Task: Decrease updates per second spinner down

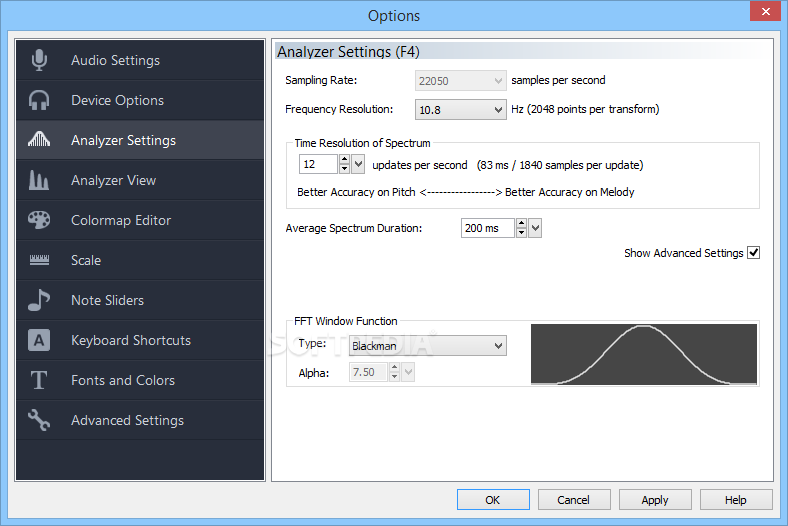Action: click(x=344, y=169)
